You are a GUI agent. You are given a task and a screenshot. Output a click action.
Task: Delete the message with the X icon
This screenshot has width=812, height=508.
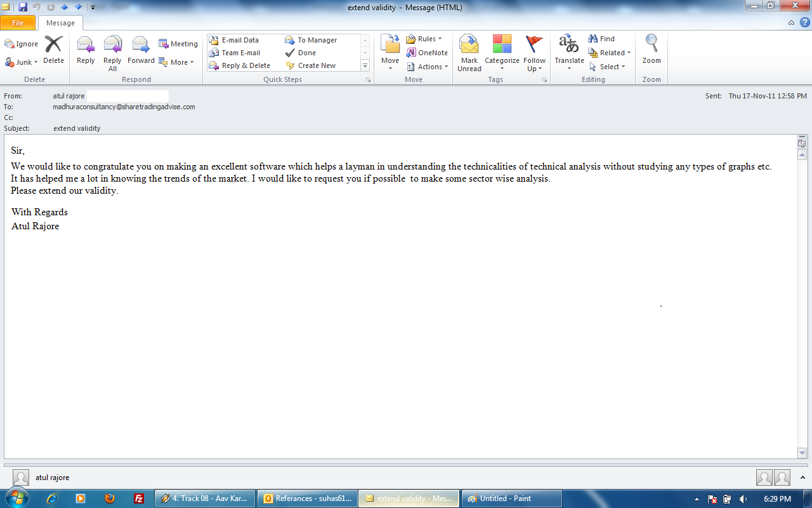53,50
